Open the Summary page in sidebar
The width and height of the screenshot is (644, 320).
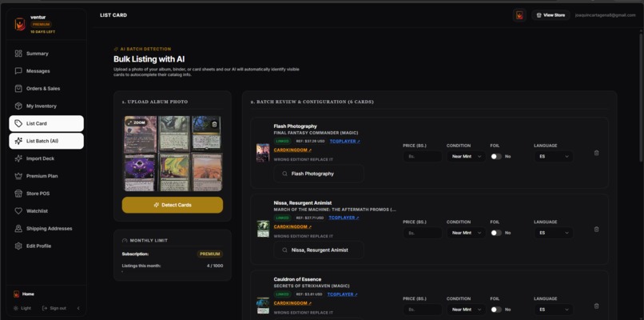[46, 54]
